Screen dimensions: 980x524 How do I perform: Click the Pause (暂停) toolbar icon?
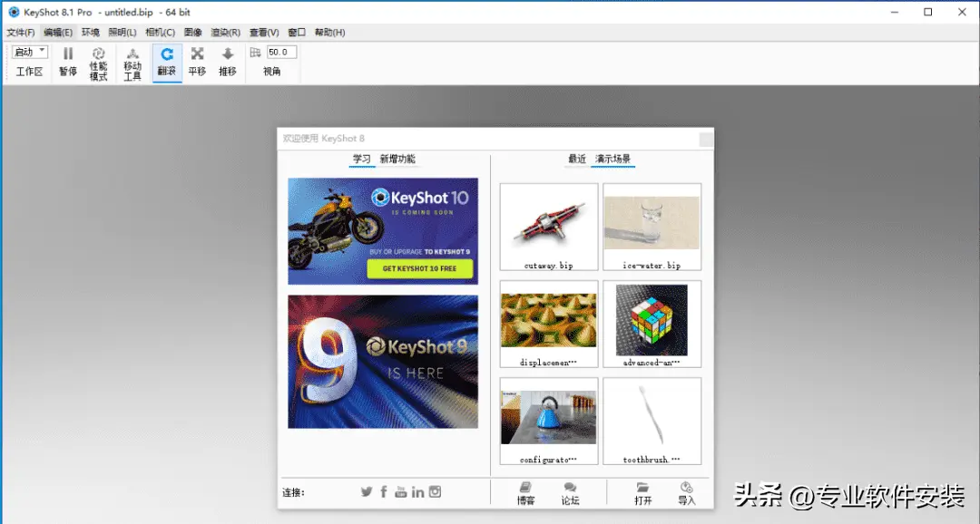(x=68, y=53)
